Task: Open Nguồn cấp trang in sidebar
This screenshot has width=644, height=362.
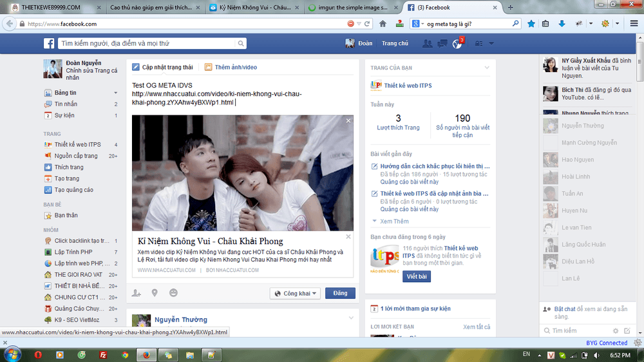Action: 76,156
